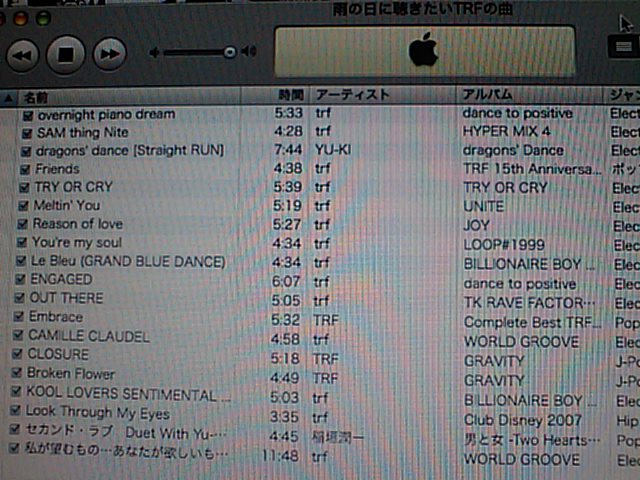The width and height of the screenshot is (640, 480).
Task: Select the song name CLOSURE
Action: (x=58, y=354)
